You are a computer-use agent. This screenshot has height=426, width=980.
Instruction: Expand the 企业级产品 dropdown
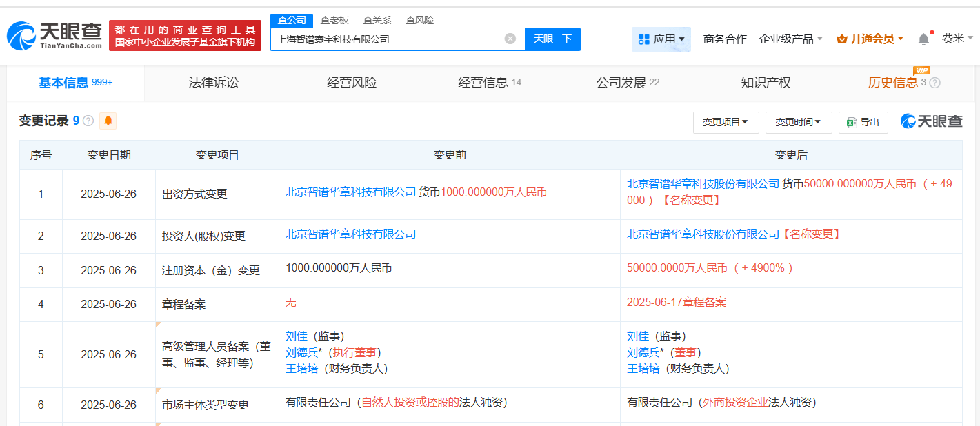tap(790, 39)
